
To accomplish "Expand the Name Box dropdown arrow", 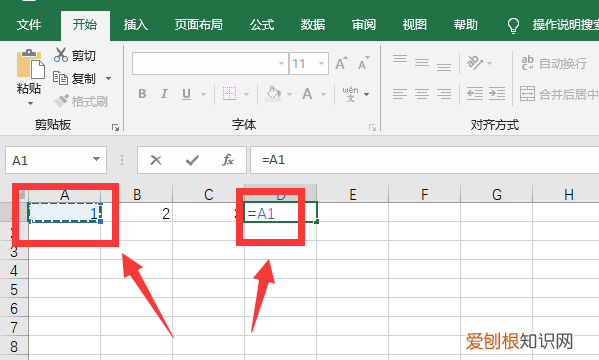I will [96, 159].
